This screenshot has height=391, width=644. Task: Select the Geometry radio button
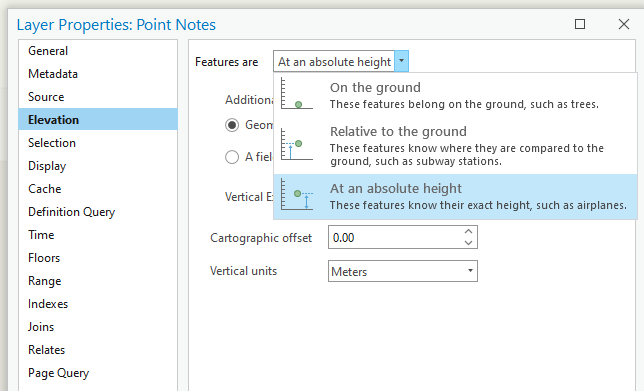pos(232,125)
